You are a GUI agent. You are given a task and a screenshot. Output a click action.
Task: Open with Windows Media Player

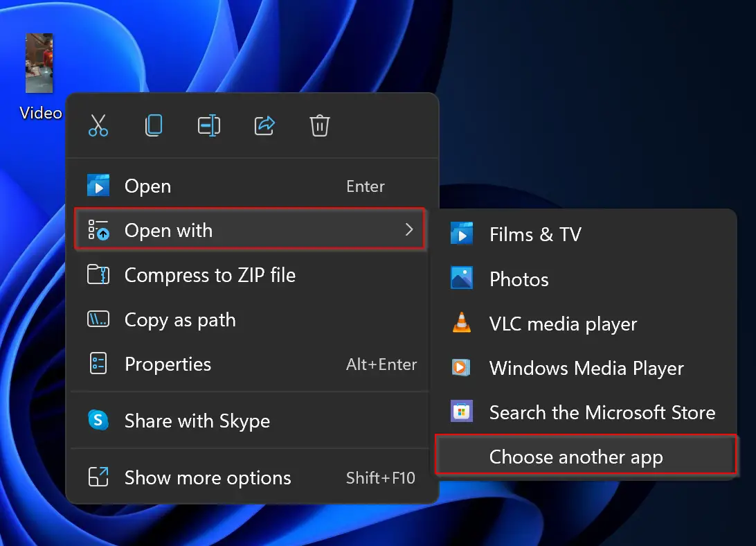586,368
